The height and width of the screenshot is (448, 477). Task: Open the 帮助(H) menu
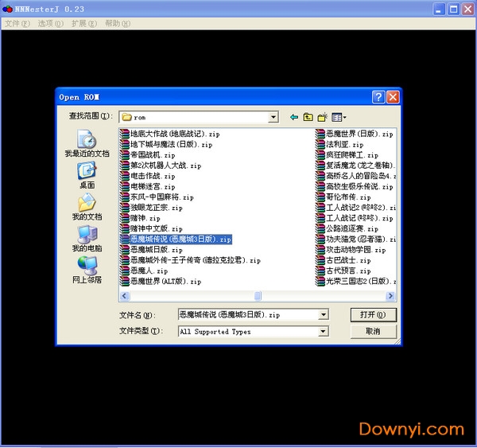pos(118,23)
